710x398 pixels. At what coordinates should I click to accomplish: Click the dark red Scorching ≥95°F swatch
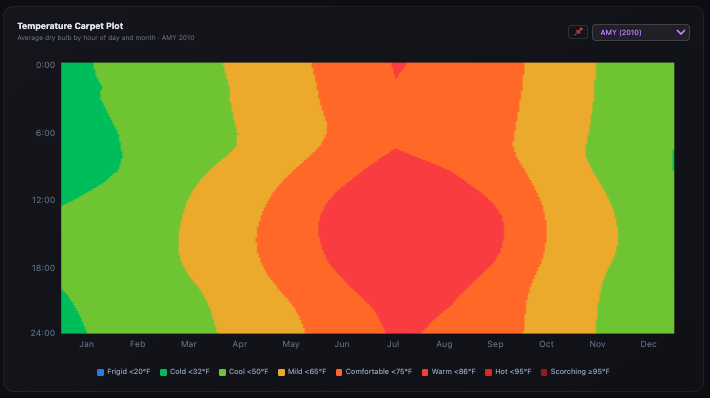[x=544, y=372]
